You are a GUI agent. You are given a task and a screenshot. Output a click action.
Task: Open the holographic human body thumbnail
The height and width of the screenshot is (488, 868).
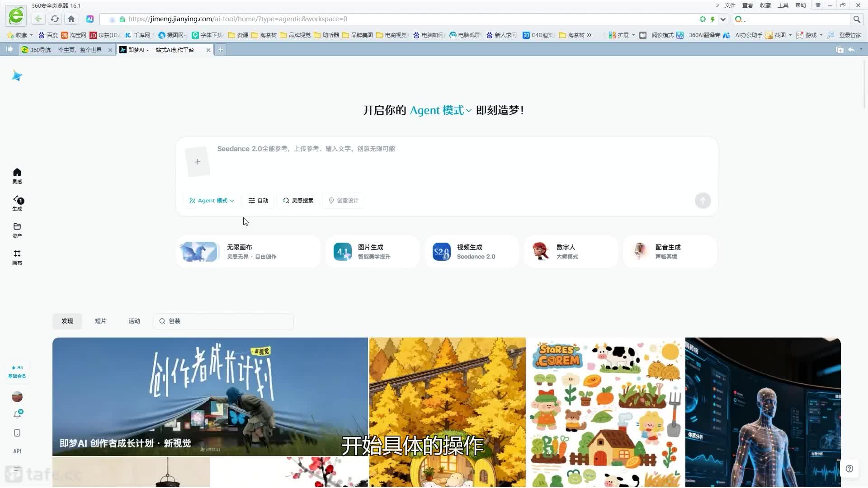coord(763,412)
